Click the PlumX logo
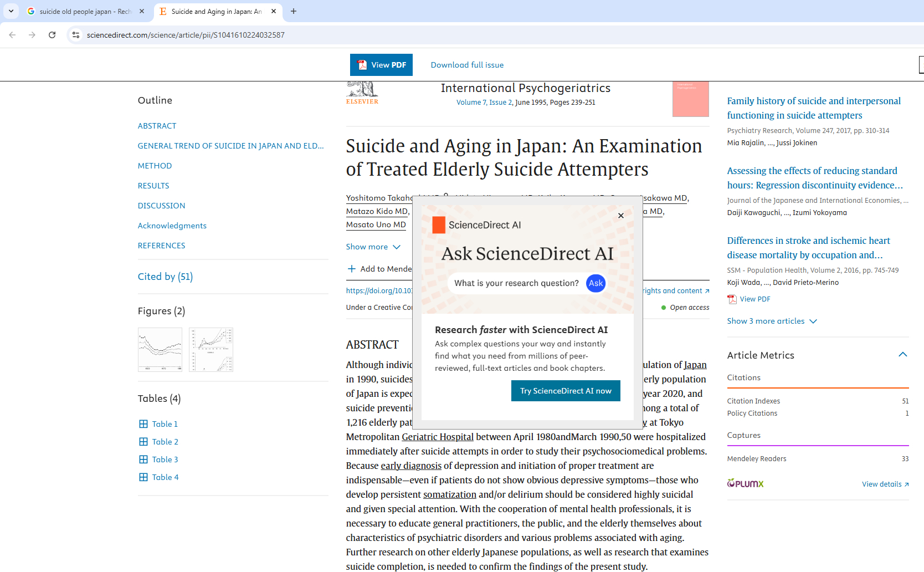The width and height of the screenshot is (924, 572). click(745, 484)
